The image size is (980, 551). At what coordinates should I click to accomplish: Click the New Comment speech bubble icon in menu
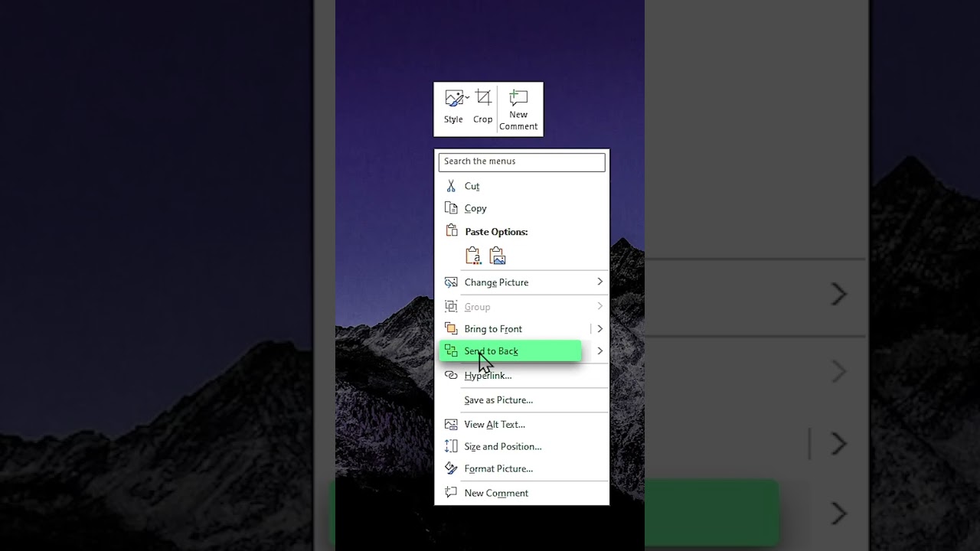pos(451,493)
